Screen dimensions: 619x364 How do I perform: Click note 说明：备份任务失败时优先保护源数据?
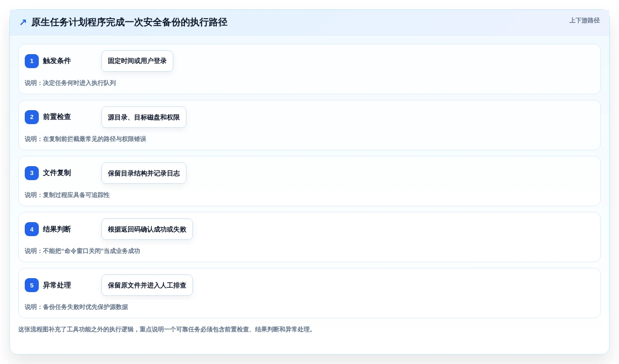point(76,307)
